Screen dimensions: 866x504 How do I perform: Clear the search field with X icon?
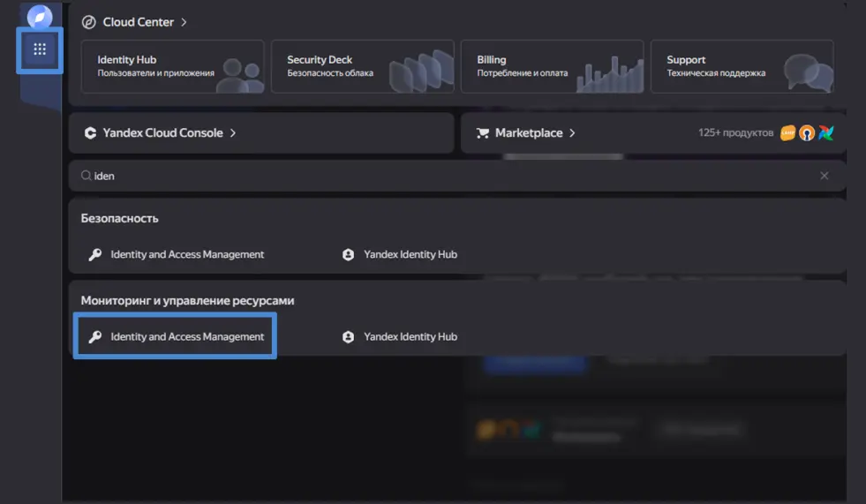pos(825,176)
